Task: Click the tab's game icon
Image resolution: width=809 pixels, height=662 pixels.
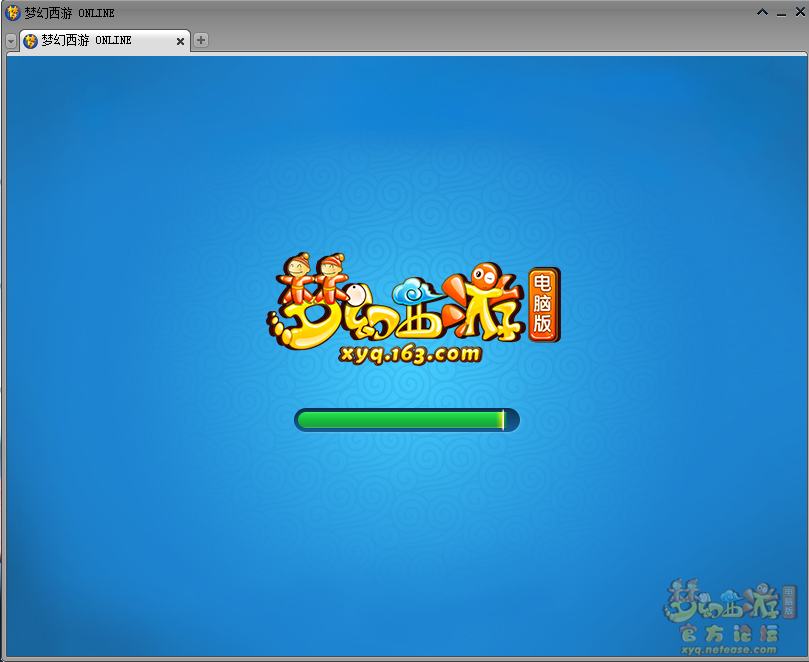Action: (x=31, y=41)
